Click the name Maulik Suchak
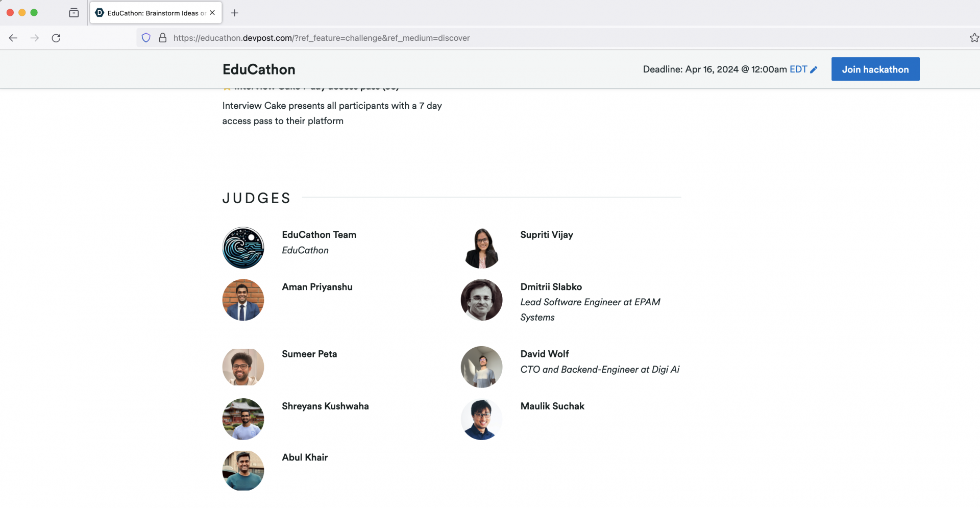The height and width of the screenshot is (508, 980). (x=552, y=406)
